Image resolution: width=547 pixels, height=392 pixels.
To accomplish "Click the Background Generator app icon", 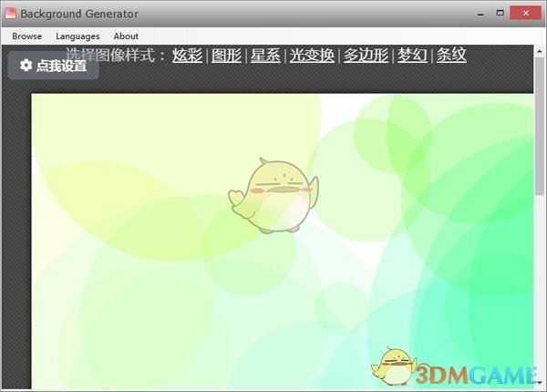I will click(10, 14).
